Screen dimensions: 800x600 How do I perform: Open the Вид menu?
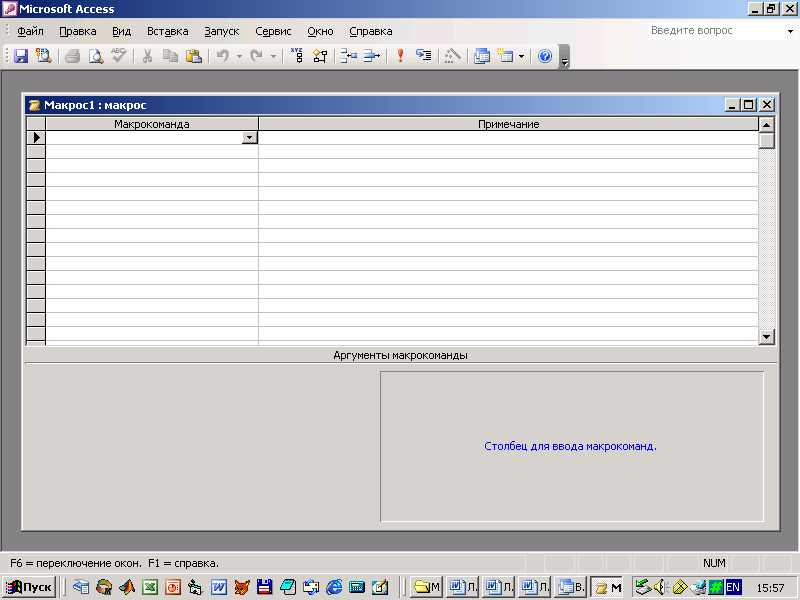point(121,31)
